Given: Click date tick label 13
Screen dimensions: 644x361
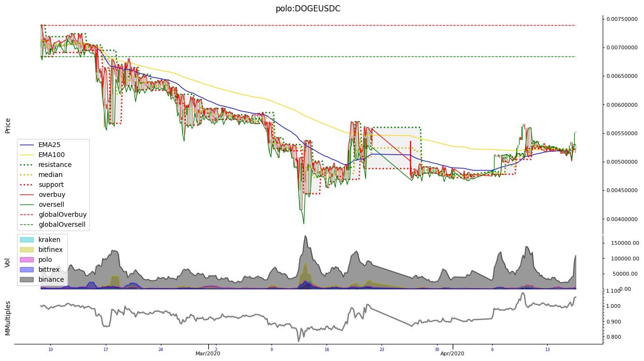Looking at the screenshot, I should 547,350.
